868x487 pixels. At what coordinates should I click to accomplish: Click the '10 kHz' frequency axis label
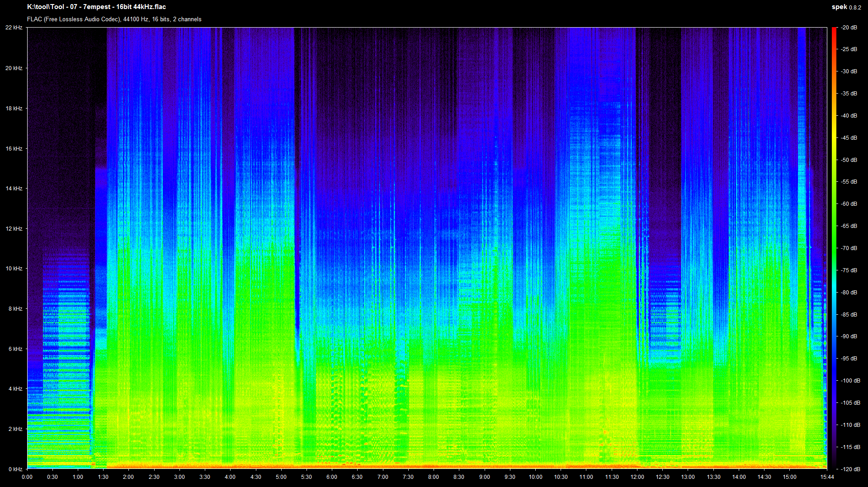point(14,269)
